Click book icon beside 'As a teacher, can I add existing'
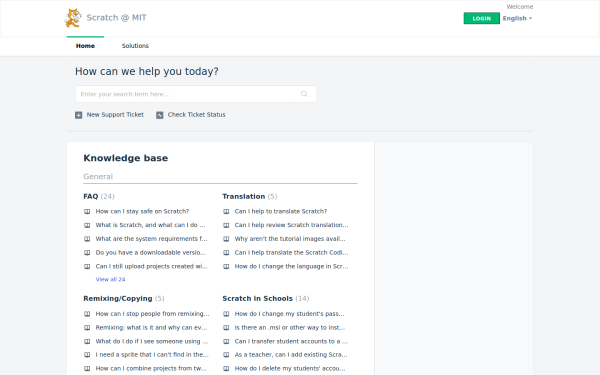Viewport: 600px width, 375px height. point(226,355)
